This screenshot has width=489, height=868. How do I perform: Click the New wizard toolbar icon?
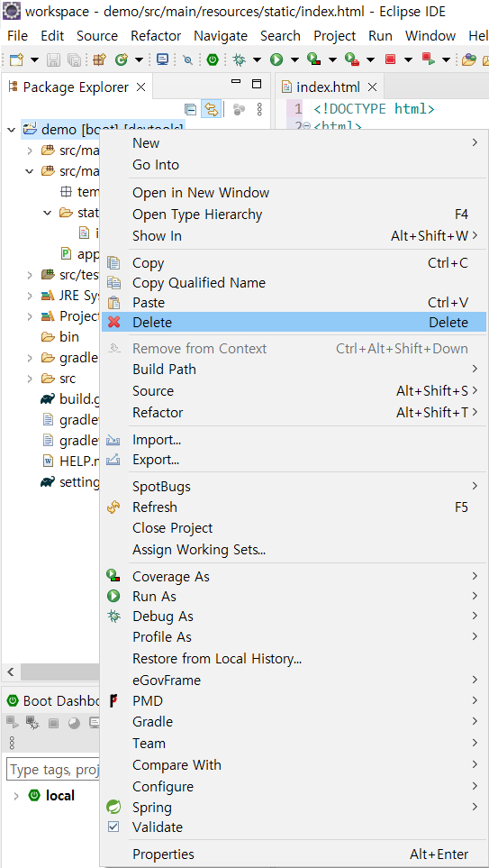coord(16,59)
